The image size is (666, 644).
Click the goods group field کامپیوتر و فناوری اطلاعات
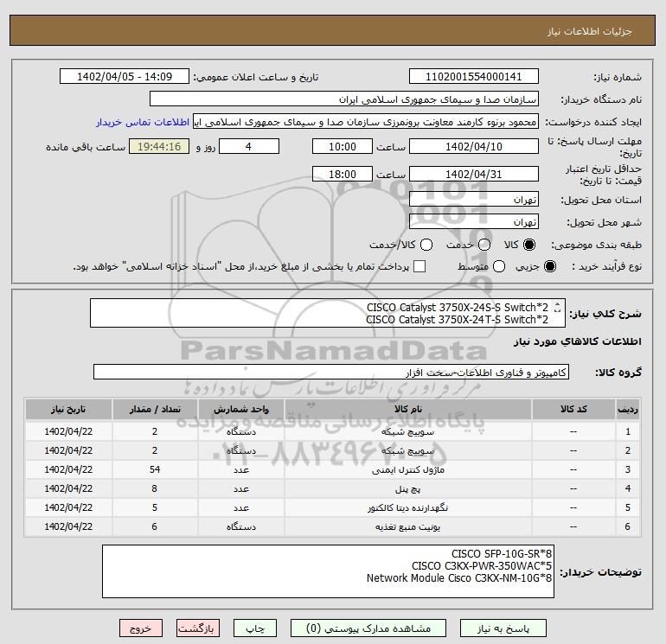coord(331,372)
